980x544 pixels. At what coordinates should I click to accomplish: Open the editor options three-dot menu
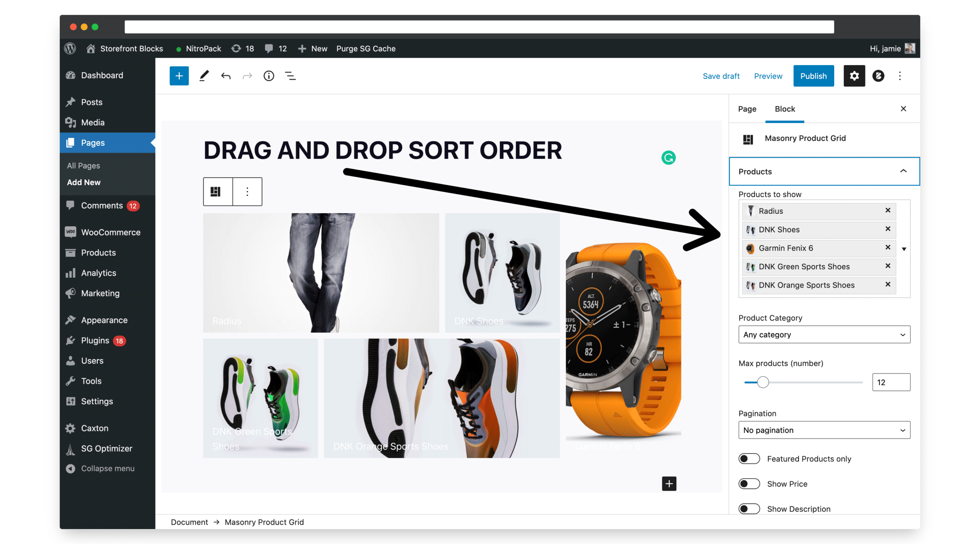[900, 76]
